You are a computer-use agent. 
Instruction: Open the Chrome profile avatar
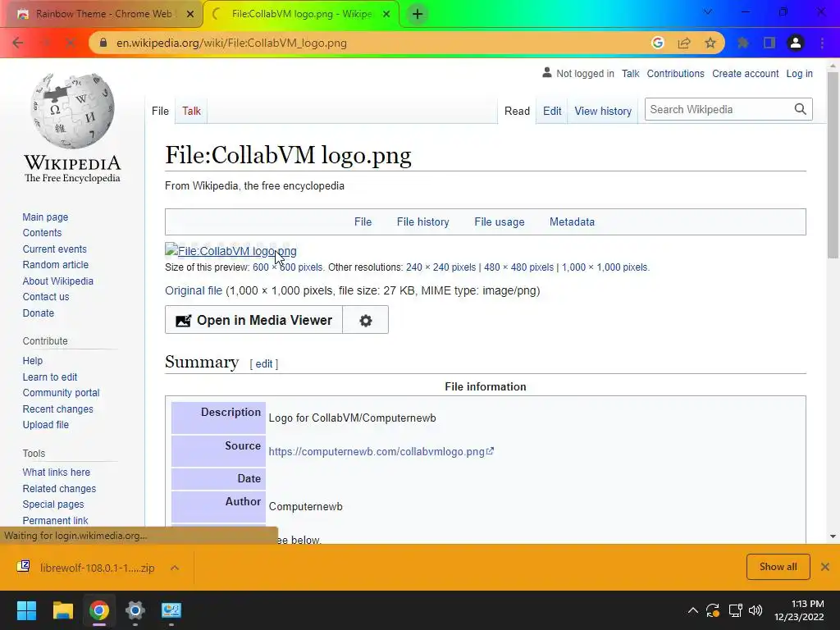click(x=796, y=43)
